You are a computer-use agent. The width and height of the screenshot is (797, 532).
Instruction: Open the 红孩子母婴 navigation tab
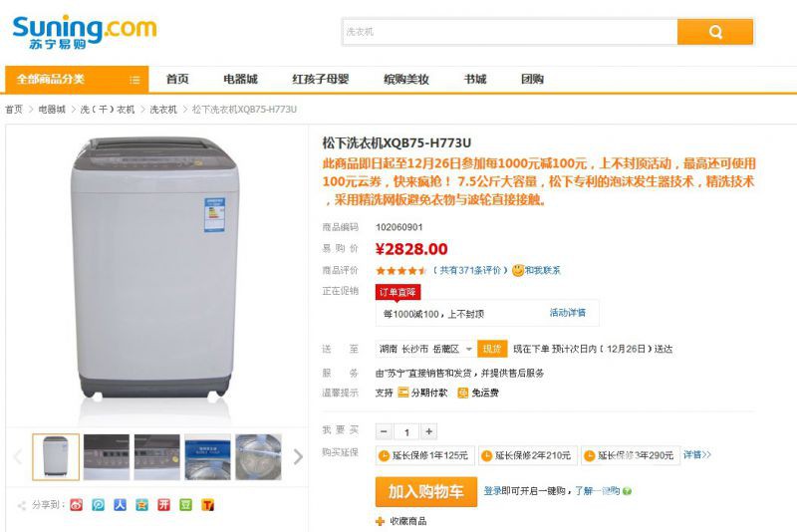click(x=320, y=80)
